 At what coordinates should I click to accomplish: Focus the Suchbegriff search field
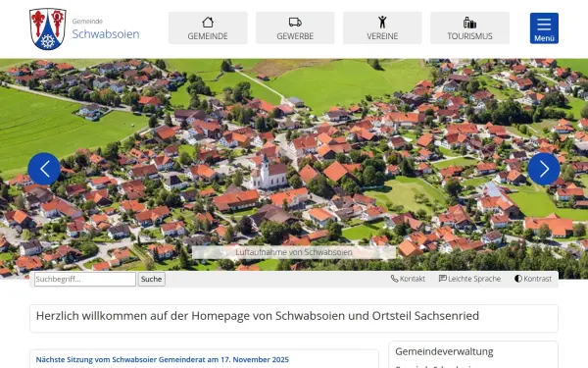(x=85, y=279)
